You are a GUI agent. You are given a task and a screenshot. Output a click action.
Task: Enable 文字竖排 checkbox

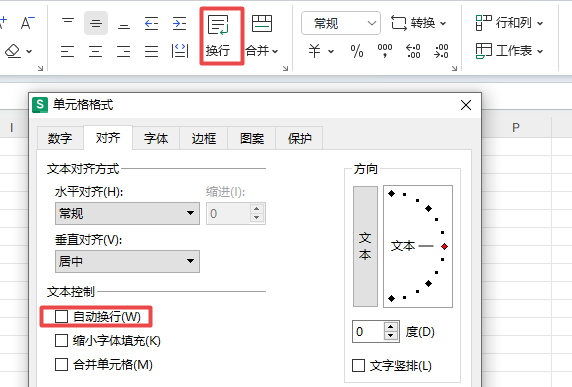tap(358, 365)
